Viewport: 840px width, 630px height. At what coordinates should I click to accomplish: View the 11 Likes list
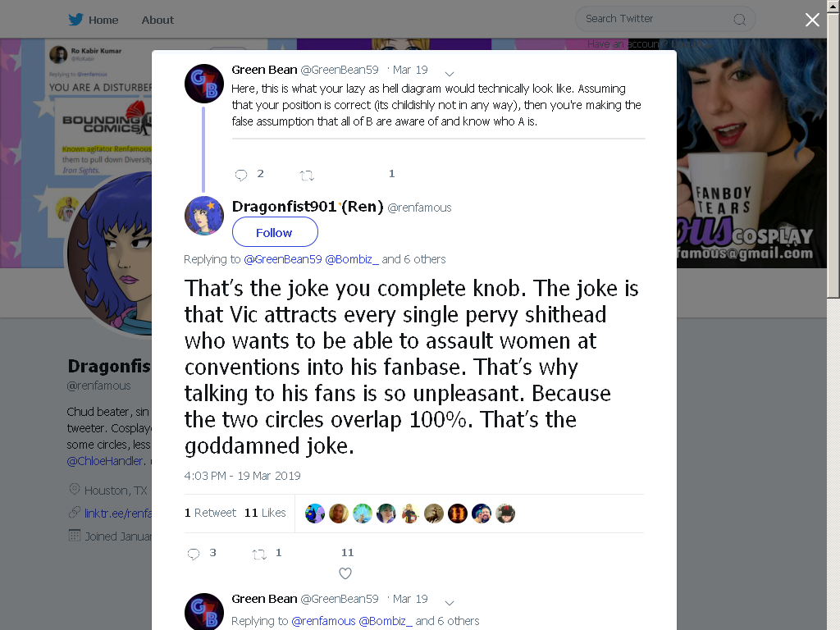(x=265, y=513)
